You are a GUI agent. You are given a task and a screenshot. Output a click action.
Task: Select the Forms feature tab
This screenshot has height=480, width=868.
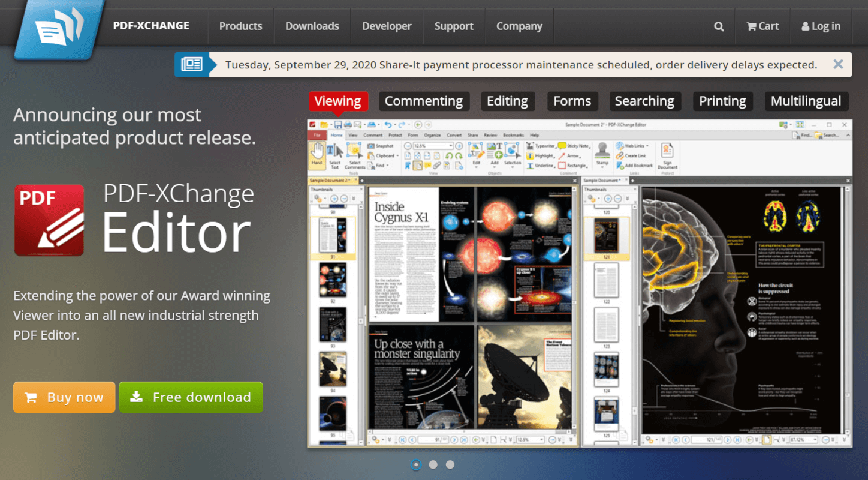coord(572,101)
